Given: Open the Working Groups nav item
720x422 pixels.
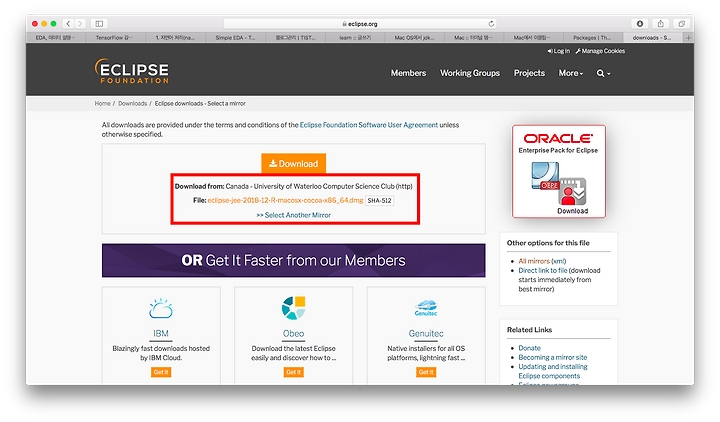Looking at the screenshot, I should 470,73.
